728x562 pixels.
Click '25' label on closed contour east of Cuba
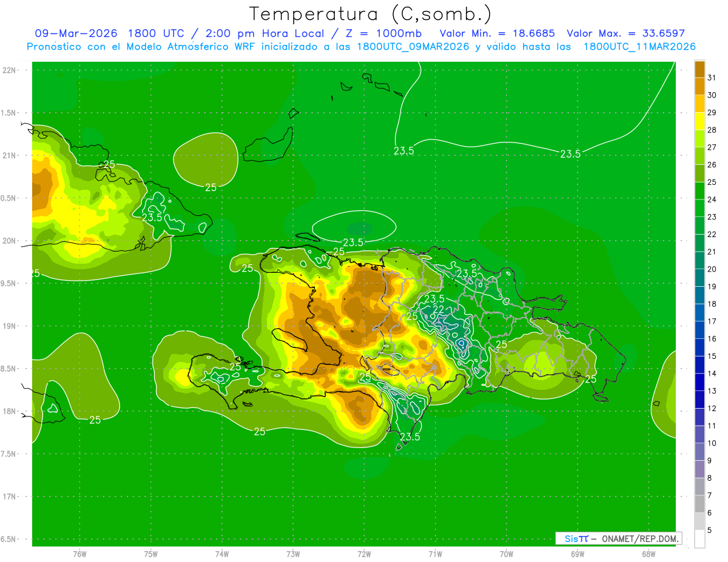click(x=211, y=187)
